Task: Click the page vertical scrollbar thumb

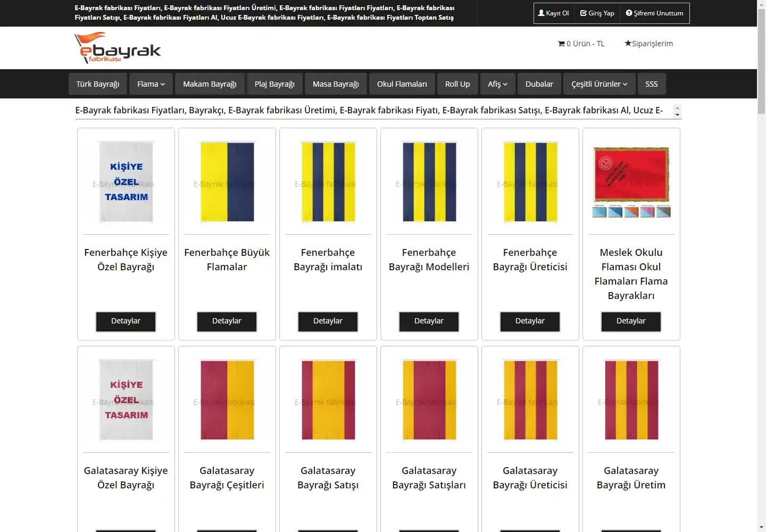Action: click(x=761, y=62)
